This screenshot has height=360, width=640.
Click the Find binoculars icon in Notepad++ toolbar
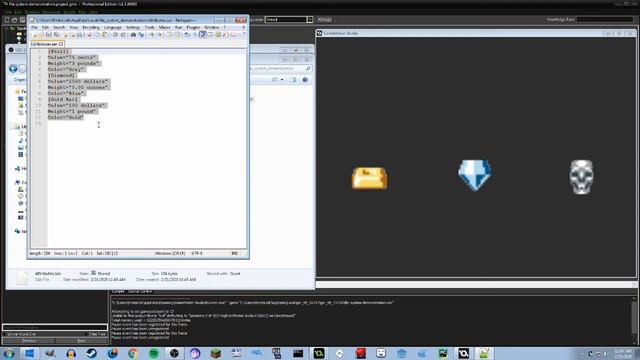[x=133, y=35]
